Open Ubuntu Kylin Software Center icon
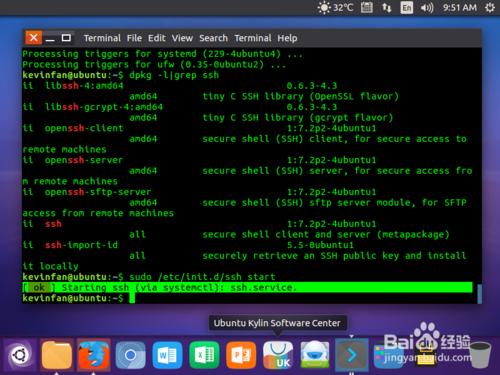Viewport: 500px width, 375px height. (278, 355)
